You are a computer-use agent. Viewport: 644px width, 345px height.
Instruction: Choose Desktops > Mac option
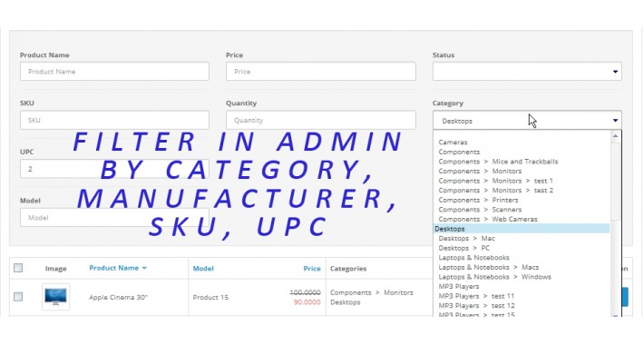click(x=466, y=239)
